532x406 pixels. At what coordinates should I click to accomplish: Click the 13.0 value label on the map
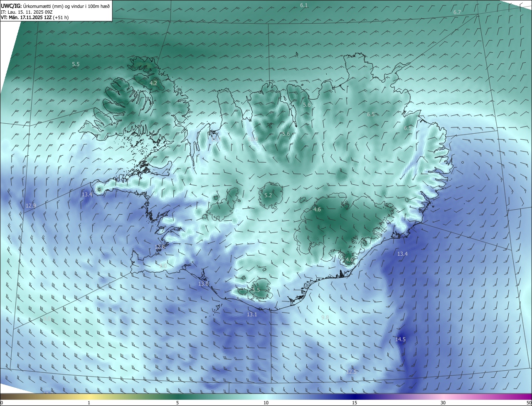coord(204,284)
